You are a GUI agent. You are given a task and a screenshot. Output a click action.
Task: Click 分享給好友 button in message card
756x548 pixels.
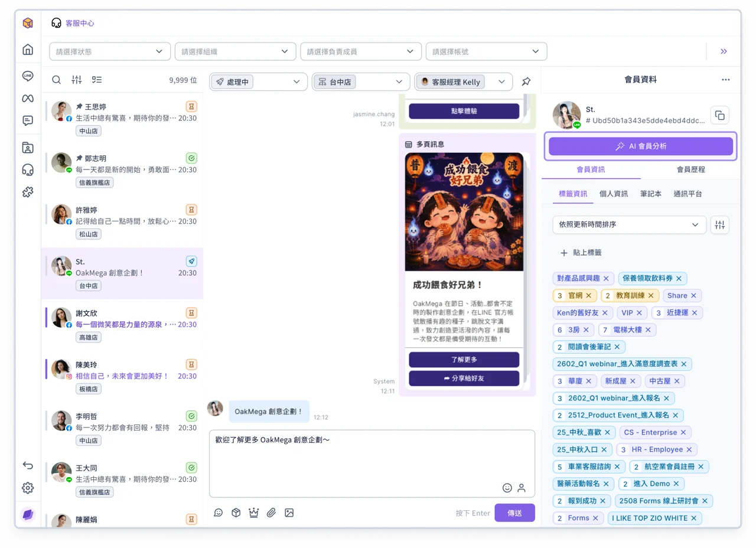[x=464, y=378]
